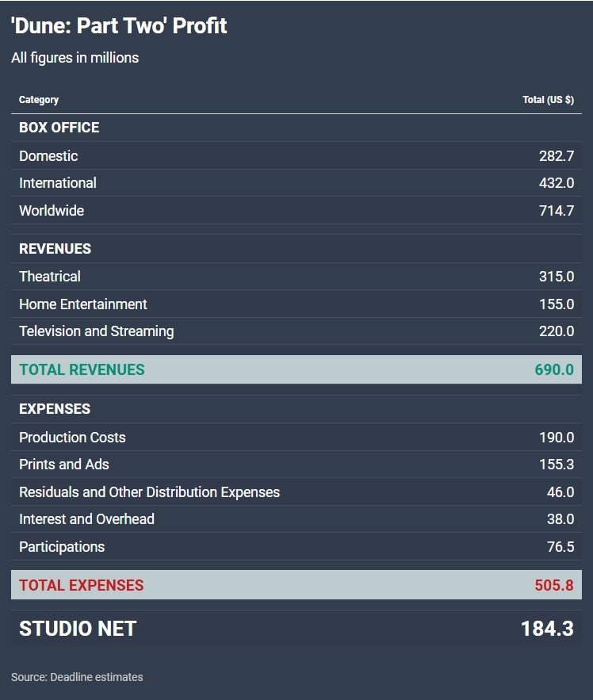Select the 432.0 International value
The width and height of the screenshot is (593, 700).
(557, 183)
